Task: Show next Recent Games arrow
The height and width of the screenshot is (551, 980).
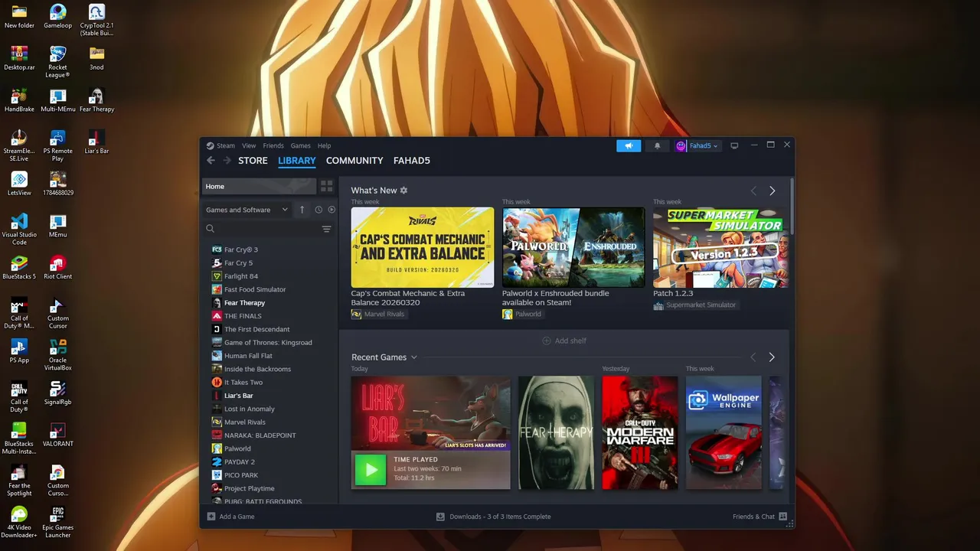Action: 772,357
